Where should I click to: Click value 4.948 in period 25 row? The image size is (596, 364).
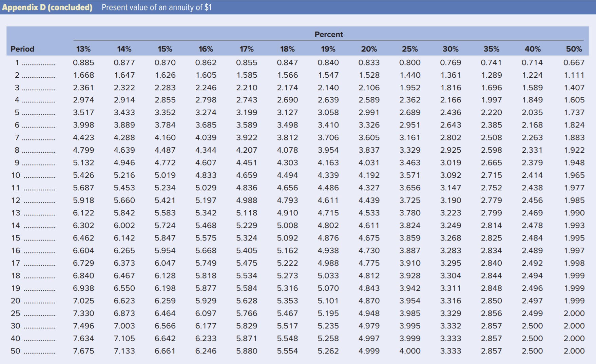coord(369,313)
